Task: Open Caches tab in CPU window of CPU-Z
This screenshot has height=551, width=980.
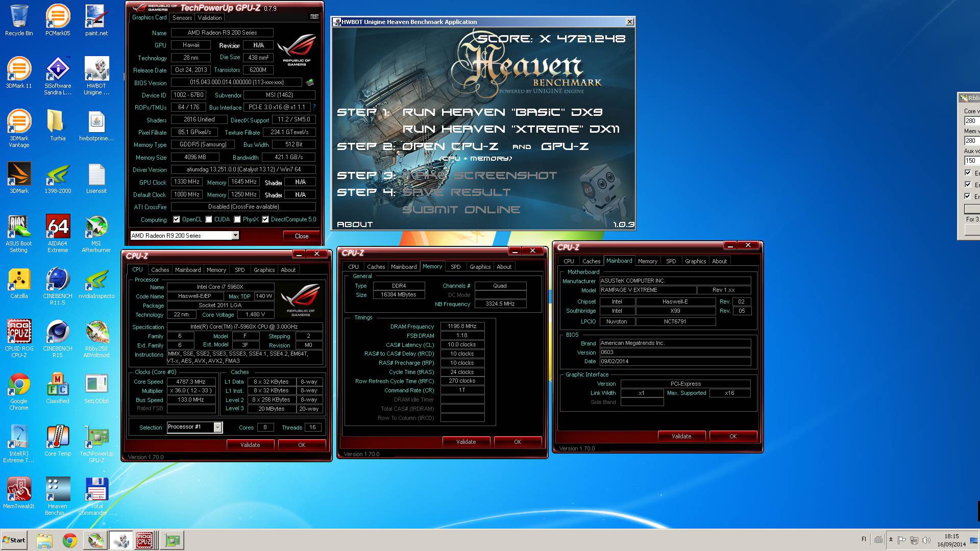Action: point(160,270)
